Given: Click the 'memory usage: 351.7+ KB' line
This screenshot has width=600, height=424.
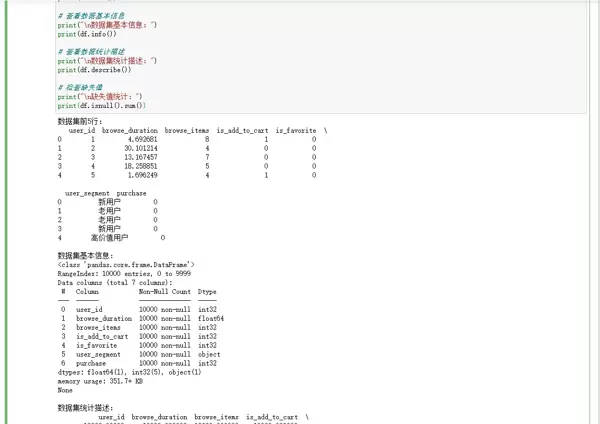Looking at the screenshot, I should click(x=99, y=381).
